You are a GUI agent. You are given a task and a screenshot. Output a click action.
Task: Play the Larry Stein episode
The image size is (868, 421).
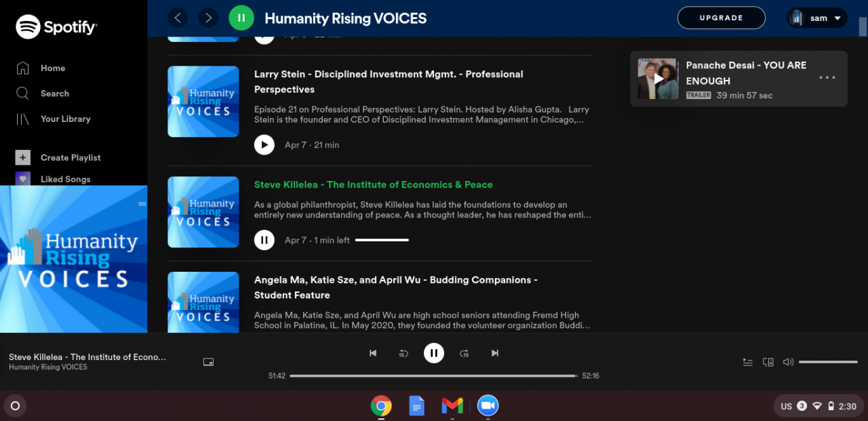(264, 144)
